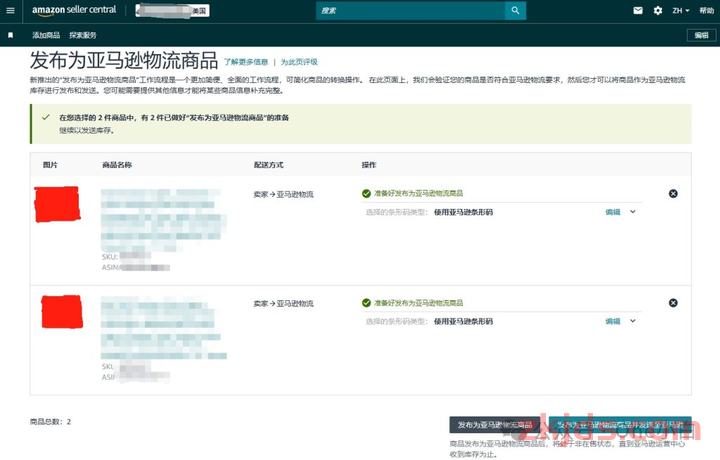Screen dimensions: 720x460
Task: Click 探索服务 in the sub-navigation
Action: [x=83, y=35]
